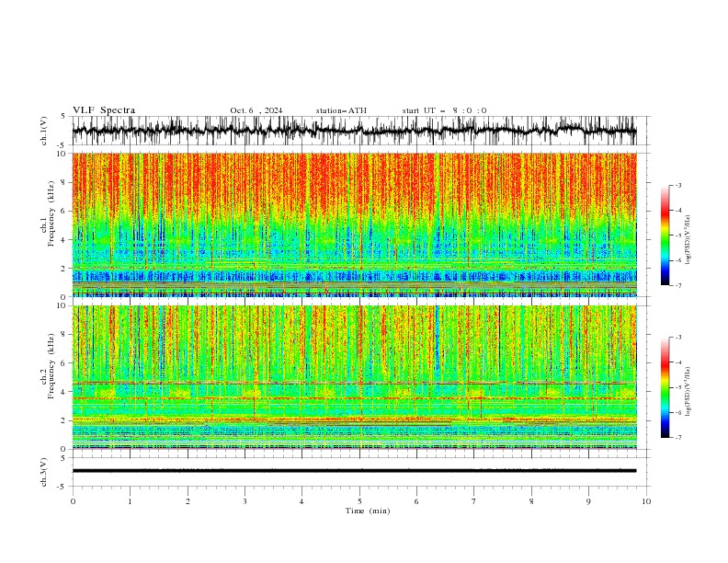The image size is (728, 563).
Task: Click the time axis tick label "5"
Action: [x=359, y=501]
